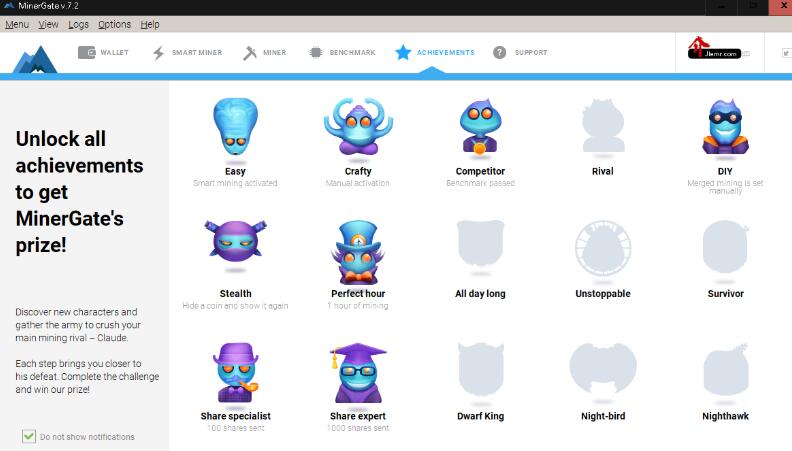Select the Competitor achievement icon
Image resolution: width=792 pixels, height=451 pixels.
[480, 126]
